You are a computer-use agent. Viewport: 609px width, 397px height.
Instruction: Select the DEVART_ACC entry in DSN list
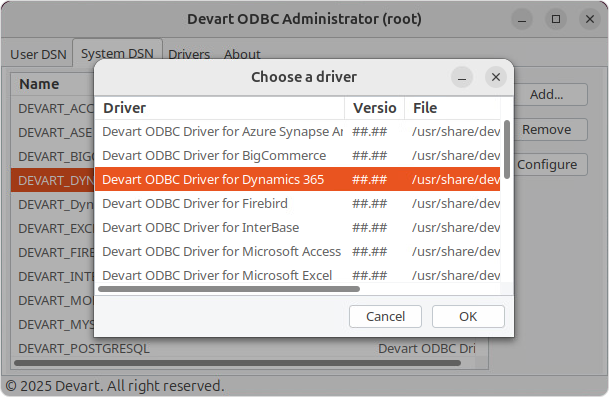[x=53, y=108]
